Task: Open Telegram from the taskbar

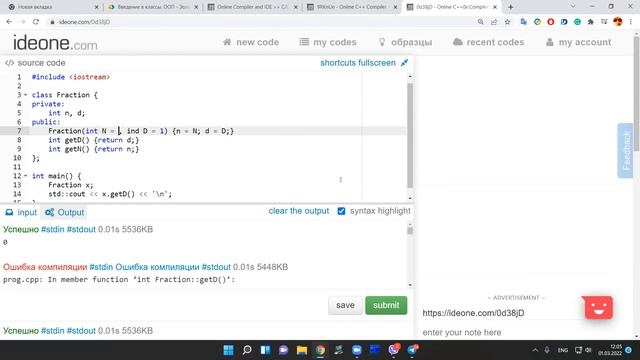Action: click(413, 350)
